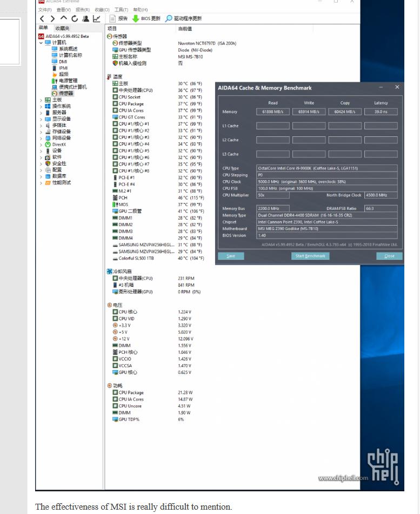The image size is (420, 514).
Task: Switch to the 收藏夹 favorites tab
Action: 62,28
